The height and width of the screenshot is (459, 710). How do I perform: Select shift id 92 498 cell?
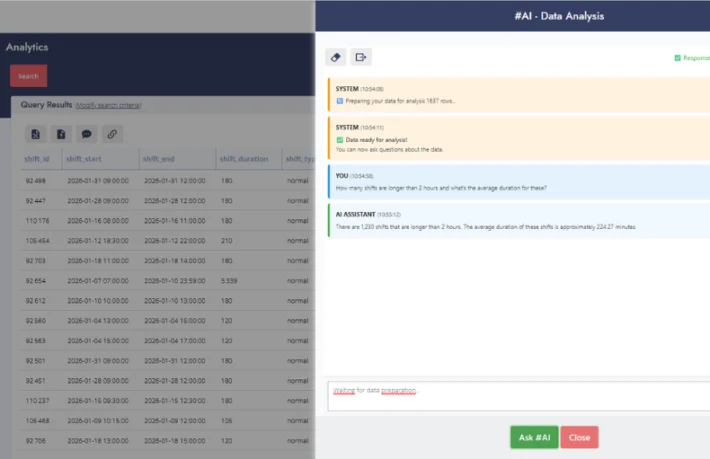tap(36, 181)
